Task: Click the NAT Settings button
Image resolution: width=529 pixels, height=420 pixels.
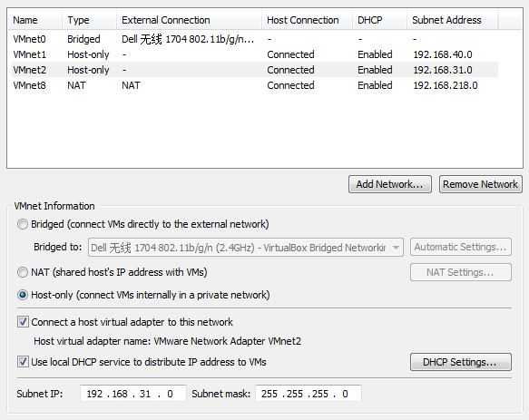Action: pos(461,272)
